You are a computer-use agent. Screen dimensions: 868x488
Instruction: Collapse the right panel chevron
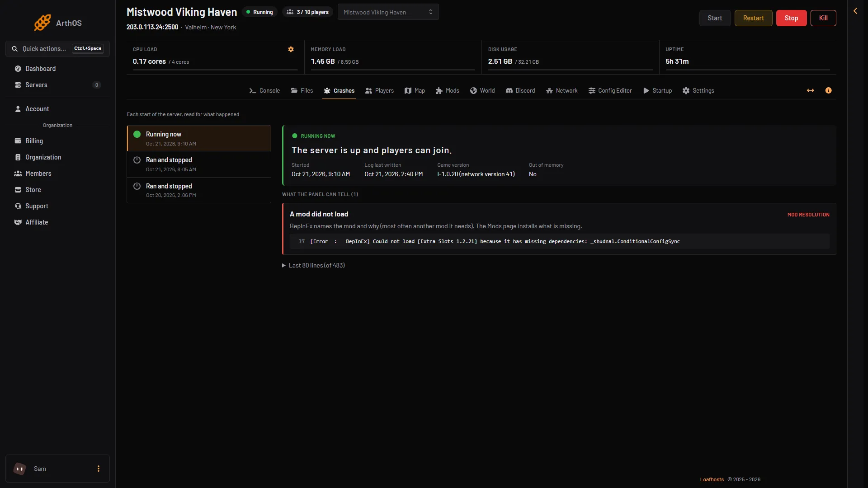(x=855, y=11)
